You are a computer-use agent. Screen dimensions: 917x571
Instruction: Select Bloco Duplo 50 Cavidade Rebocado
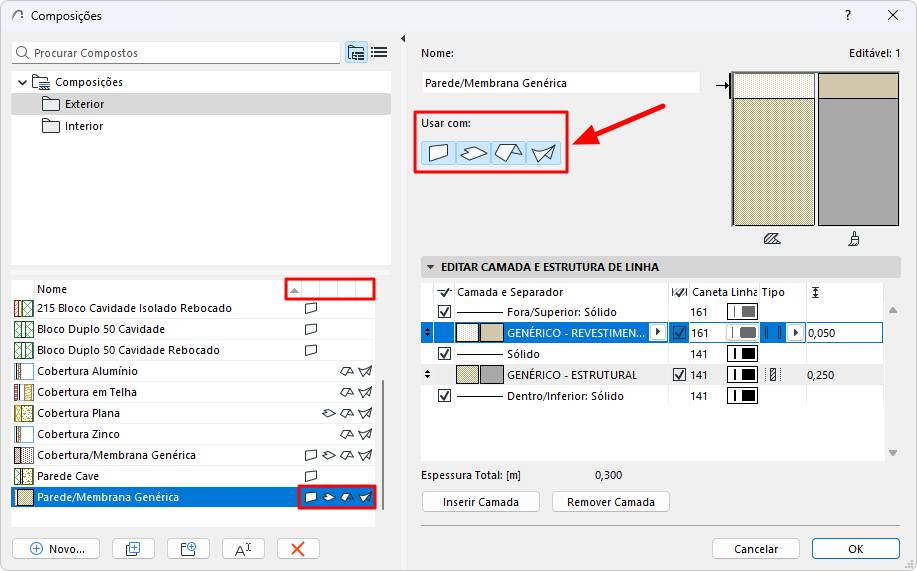pos(193,350)
